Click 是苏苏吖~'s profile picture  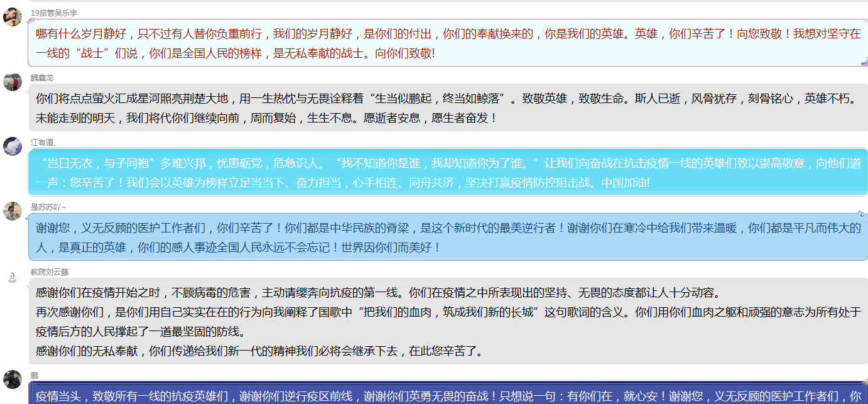pos(13,211)
